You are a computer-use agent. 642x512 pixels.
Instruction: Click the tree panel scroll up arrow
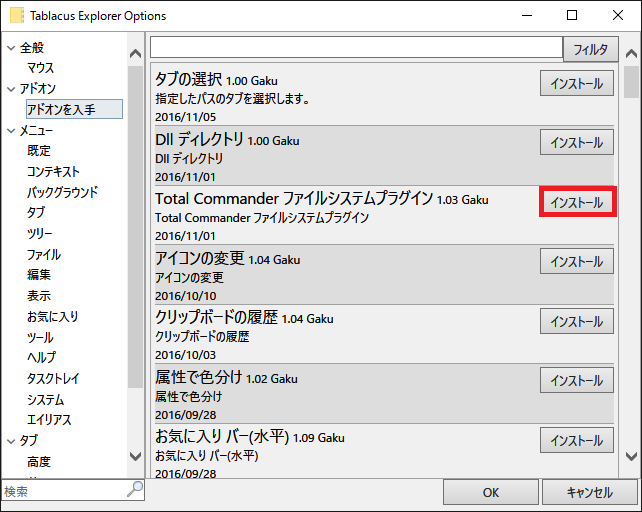[x=135, y=54]
